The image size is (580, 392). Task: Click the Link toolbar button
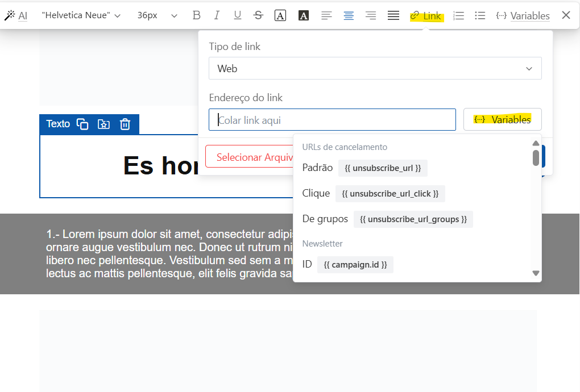pyautogui.click(x=426, y=16)
